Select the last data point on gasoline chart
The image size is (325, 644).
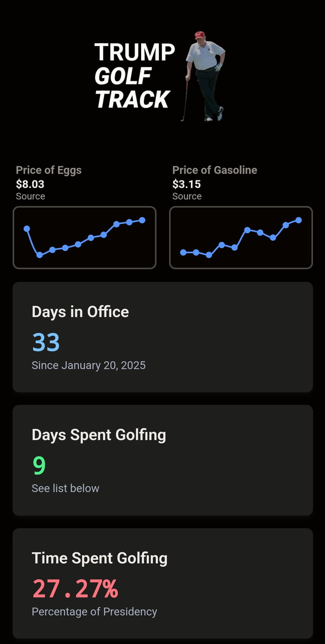(299, 220)
